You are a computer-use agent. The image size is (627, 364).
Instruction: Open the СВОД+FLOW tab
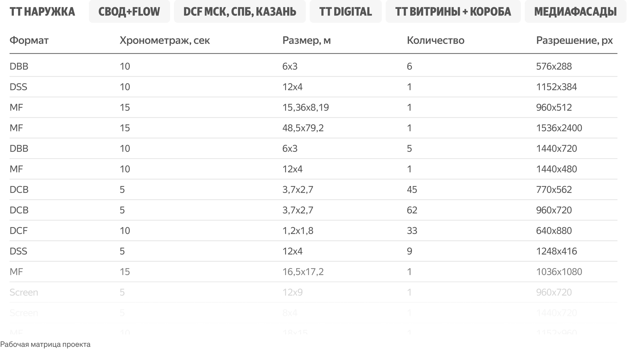[x=129, y=12]
